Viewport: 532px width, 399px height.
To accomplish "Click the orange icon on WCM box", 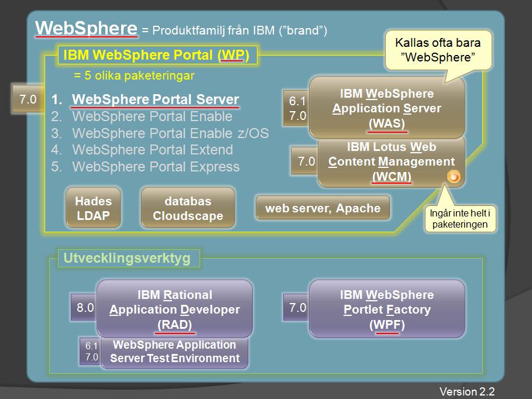I will click(454, 176).
